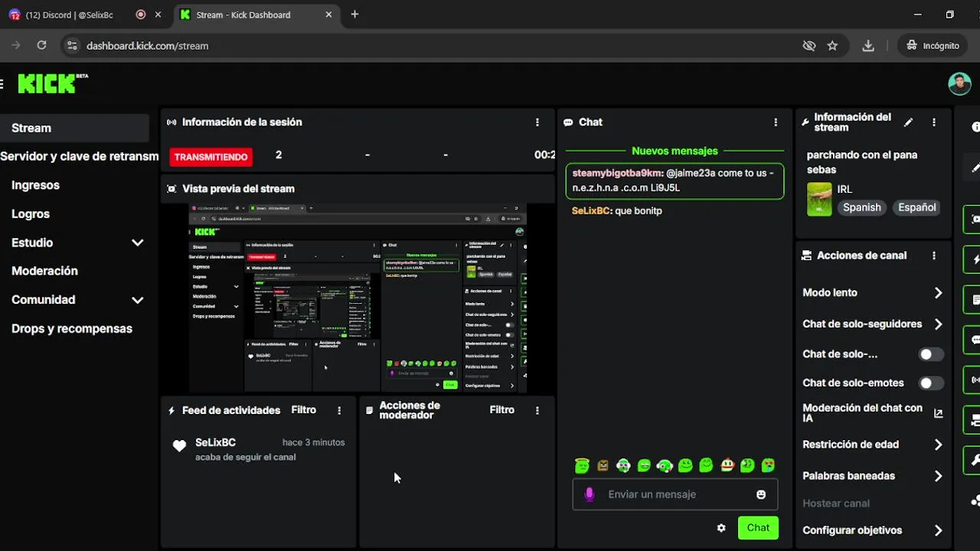The width and height of the screenshot is (980, 551).
Task: Click hace 3 minutos timestamp
Action: (x=313, y=442)
